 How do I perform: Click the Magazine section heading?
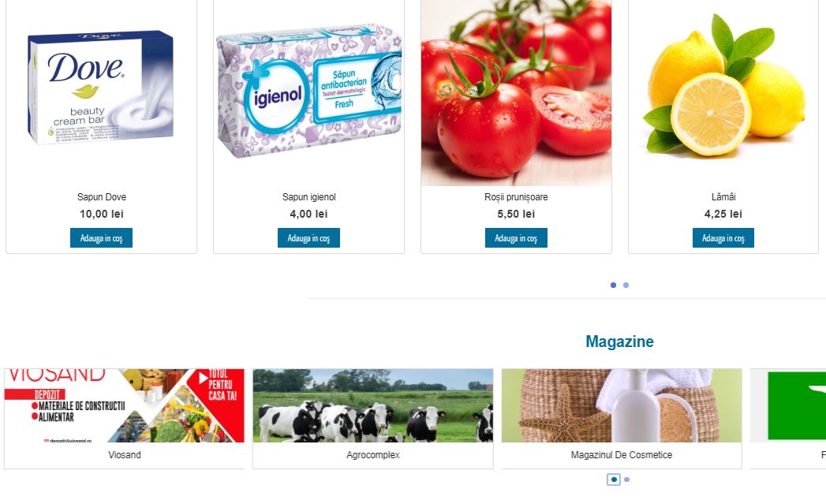619,342
